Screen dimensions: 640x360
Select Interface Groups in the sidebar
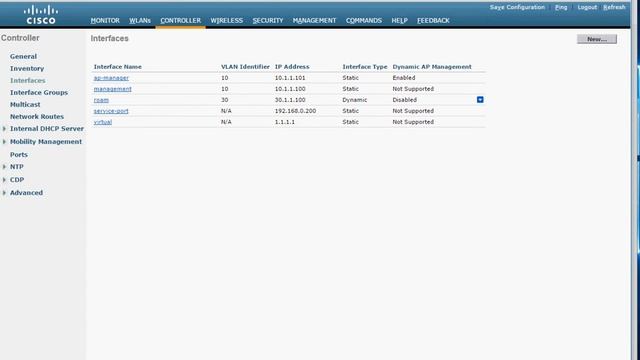(x=39, y=93)
